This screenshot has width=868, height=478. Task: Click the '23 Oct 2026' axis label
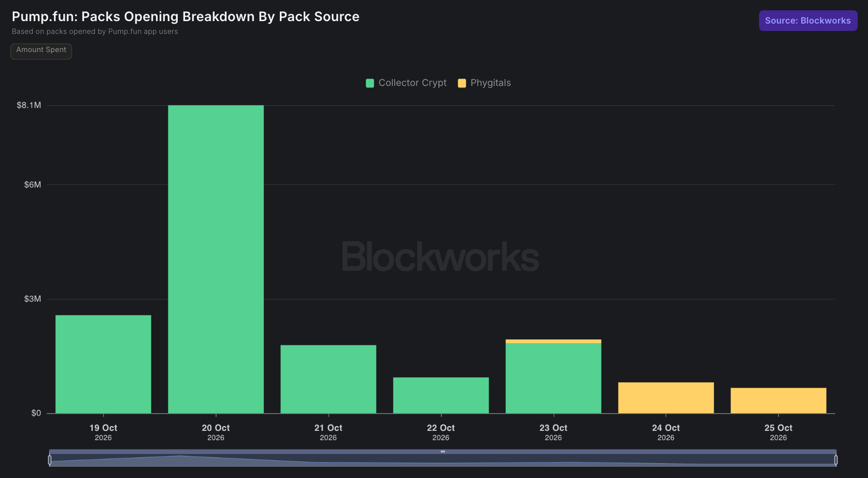point(553,432)
